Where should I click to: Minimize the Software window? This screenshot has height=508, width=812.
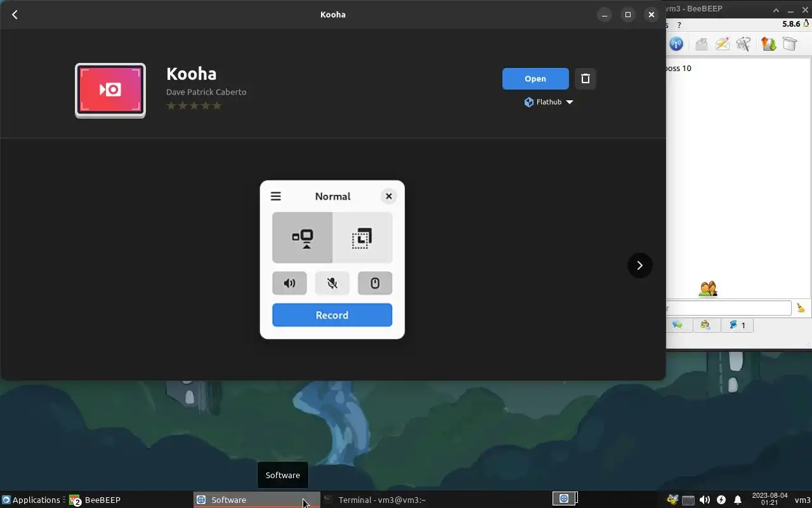click(x=605, y=15)
